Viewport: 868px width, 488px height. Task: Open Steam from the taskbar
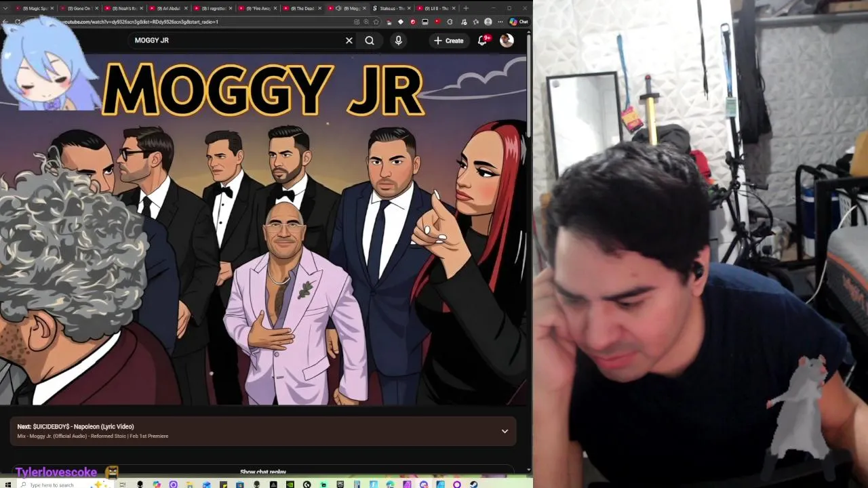(473, 485)
